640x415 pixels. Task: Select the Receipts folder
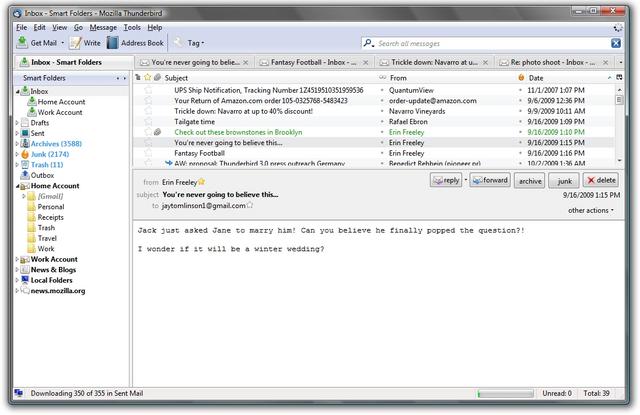[x=51, y=217]
